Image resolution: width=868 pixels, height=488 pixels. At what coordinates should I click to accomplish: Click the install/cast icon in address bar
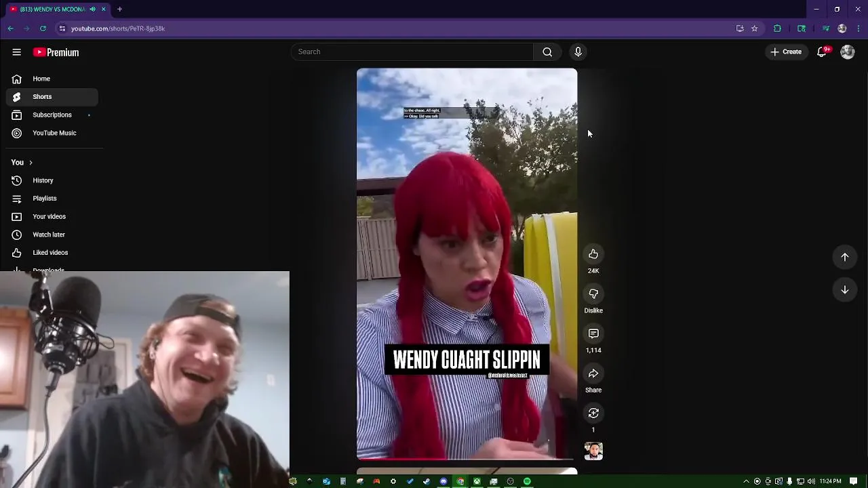click(x=740, y=28)
